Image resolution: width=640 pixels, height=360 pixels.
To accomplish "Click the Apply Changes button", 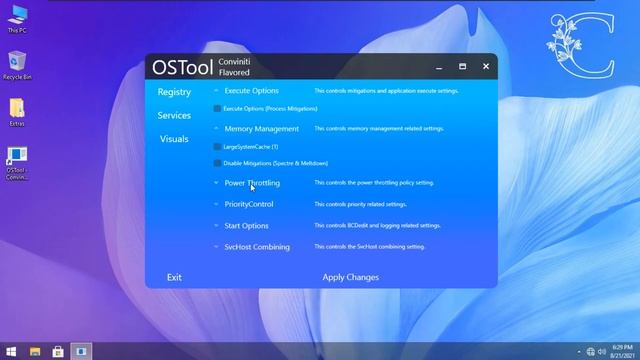I will coord(351,277).
